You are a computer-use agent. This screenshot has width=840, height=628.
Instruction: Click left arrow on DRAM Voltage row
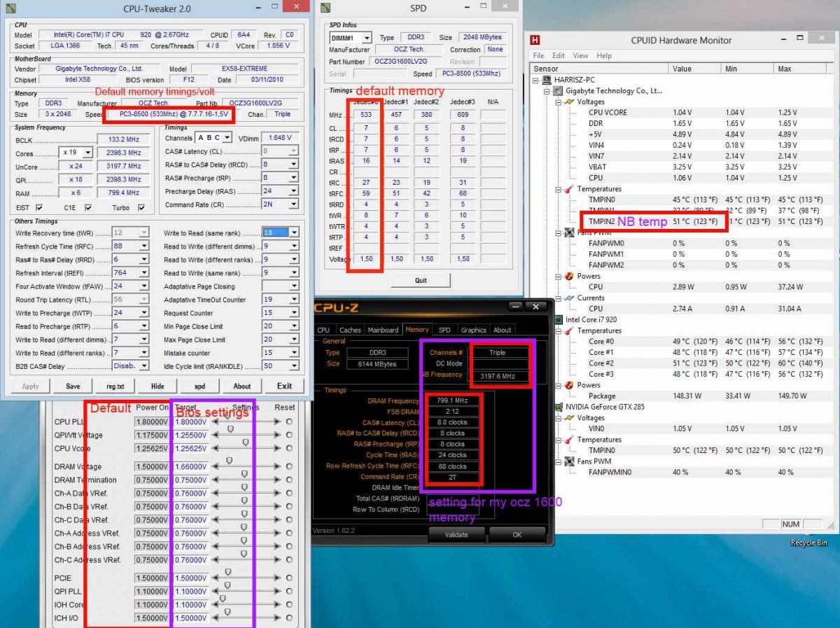tap(214, 467)
